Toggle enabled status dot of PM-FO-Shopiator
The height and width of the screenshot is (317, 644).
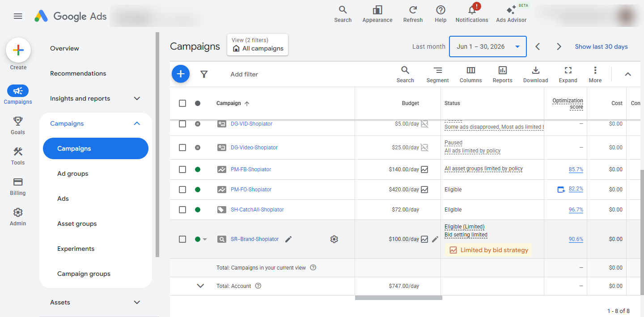tap(198, 190)
